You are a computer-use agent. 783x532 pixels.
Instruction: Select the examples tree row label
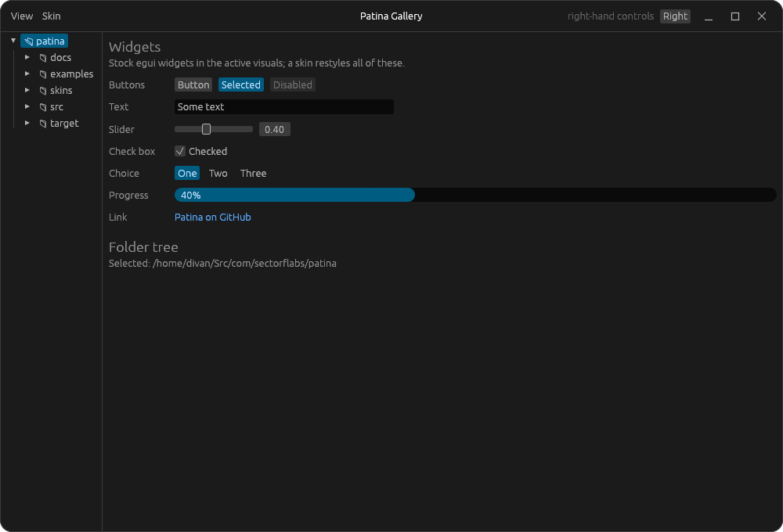pyautogui.click(x=71, y=74)
